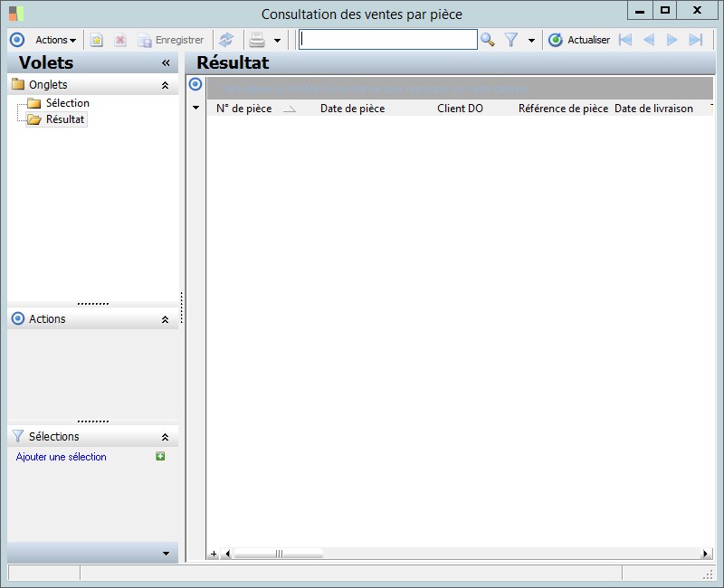Click the Enregistrer button
Viewport: 724px width, 588px height.
[x=171, y=40]
